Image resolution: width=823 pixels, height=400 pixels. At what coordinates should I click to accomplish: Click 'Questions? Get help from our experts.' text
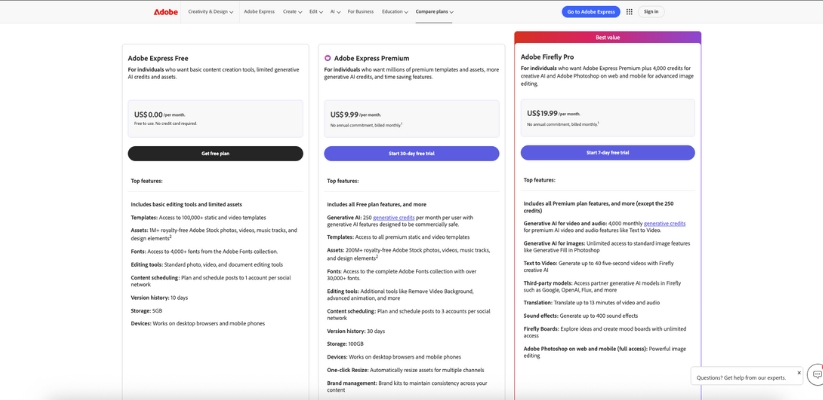coord(741,378)
